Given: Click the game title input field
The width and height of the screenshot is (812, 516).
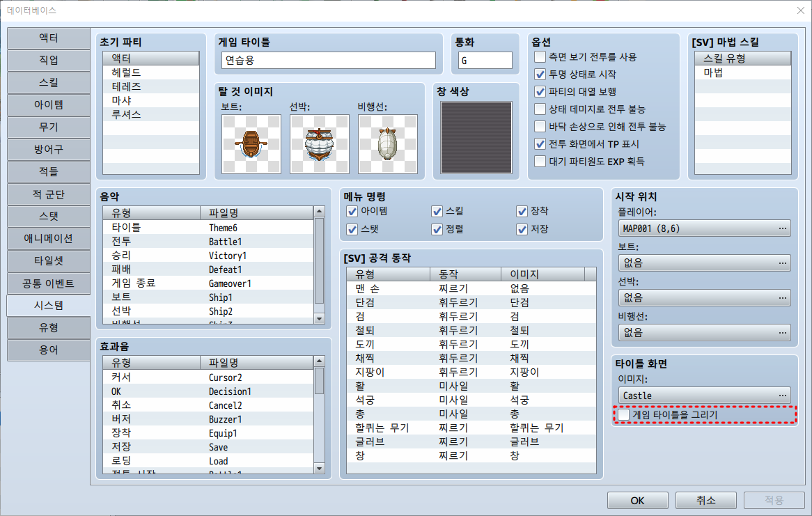Looking at the screenshot, I should [328, 60].
